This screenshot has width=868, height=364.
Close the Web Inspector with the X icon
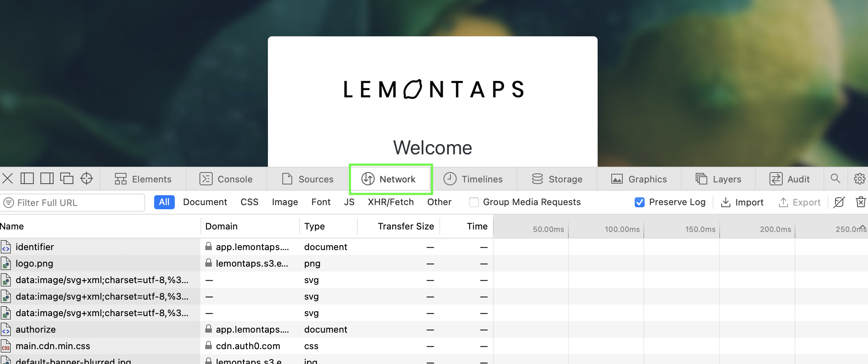tap(7, 179)
